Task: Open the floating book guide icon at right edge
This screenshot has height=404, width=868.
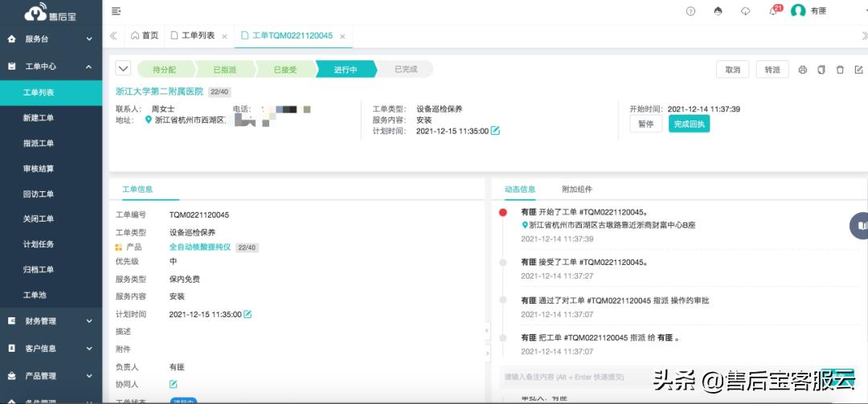Action: coord(860,225)
